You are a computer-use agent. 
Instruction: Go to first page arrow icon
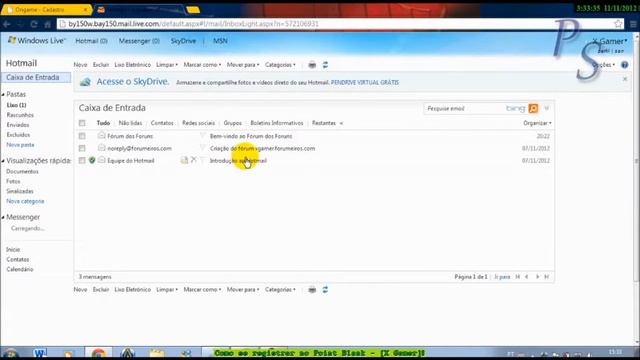point(518,277)
